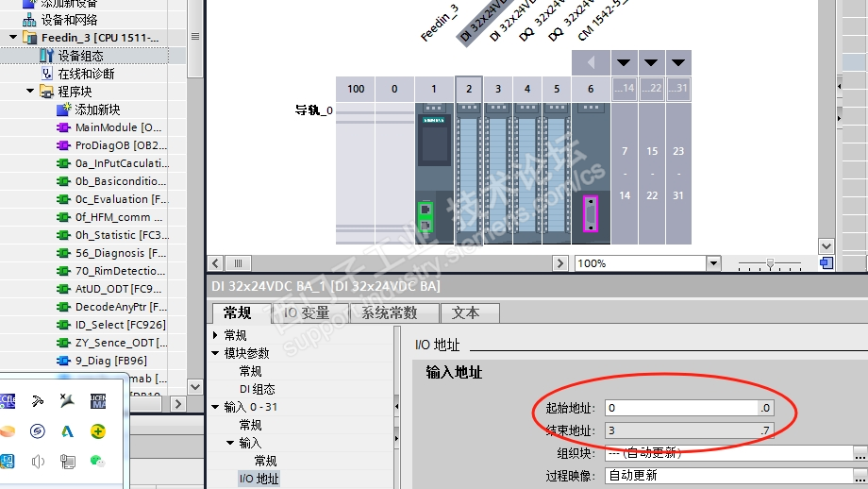The width and height of the screenshot is (868, 489).
Task: Open MainModule organization block
Action: (x=118, y=127)
